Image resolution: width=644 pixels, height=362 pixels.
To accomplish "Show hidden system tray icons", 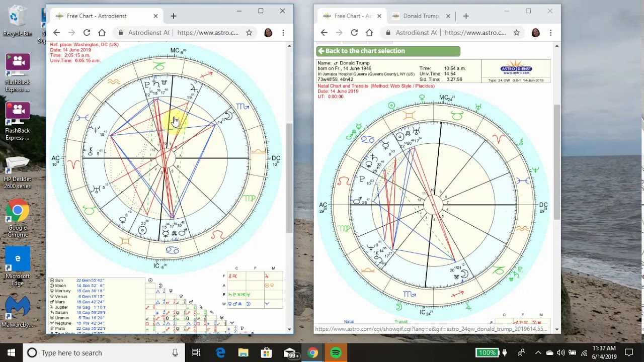I will (537, 352).
